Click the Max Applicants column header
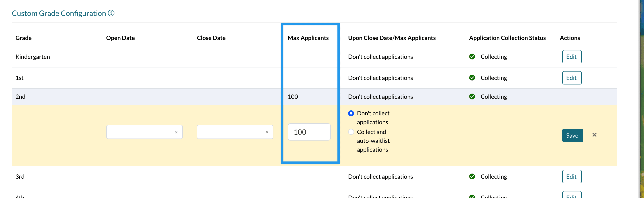The height and width of the screenshot is (198, 644). point(308,38)
